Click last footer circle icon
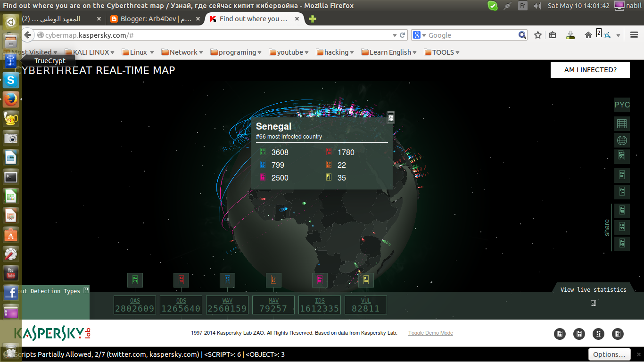 (618, 334)
